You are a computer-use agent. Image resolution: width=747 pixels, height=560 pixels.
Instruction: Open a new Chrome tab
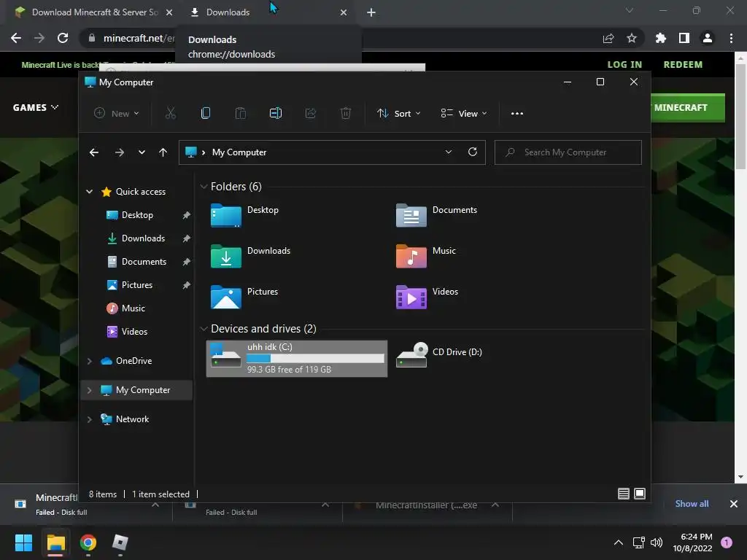click(371, 12)
